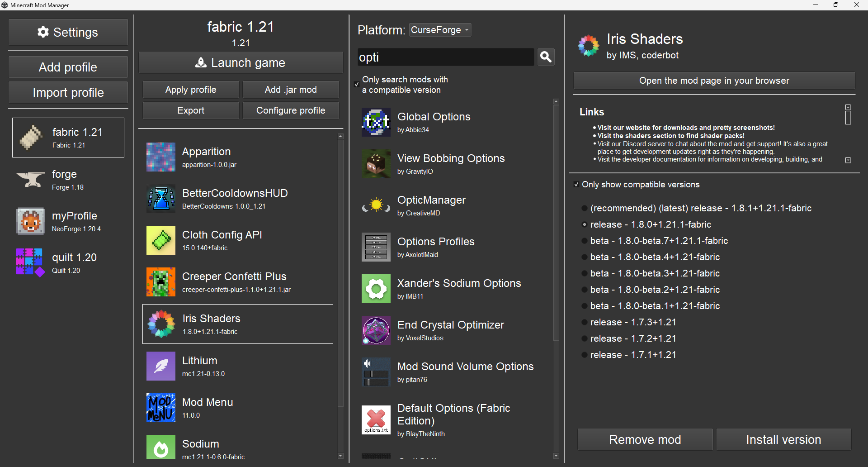Click Import profile button
Image resolution: width=868 pixels, height=467 pixels.
[x=68, y=92]
